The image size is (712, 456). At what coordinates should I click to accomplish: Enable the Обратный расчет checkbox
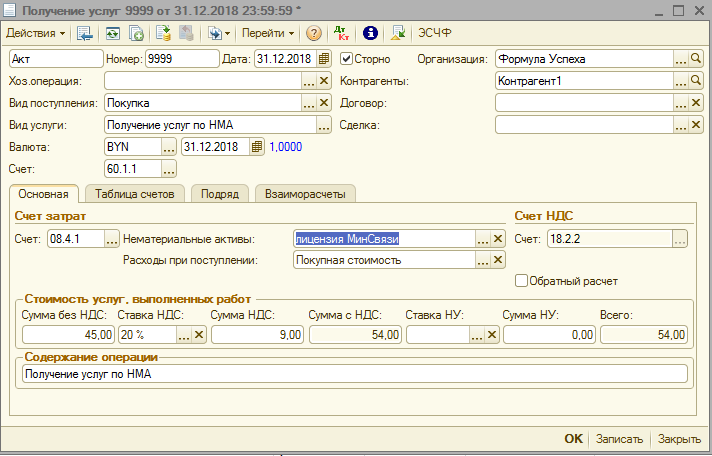pyautogui.click(x=521, y=281)
